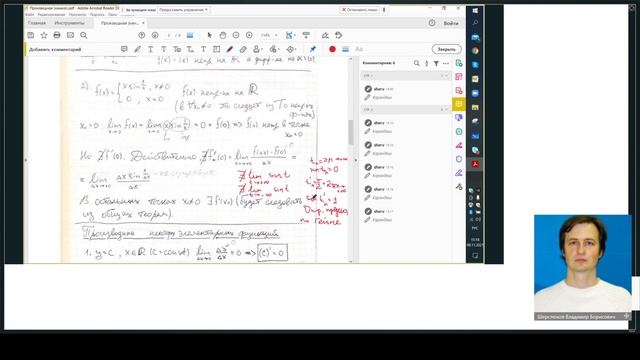This screenshot has width=640, height=360.
Task: Click Adobe Acrobat taskbar icon
Action: (x=475, y=164)
